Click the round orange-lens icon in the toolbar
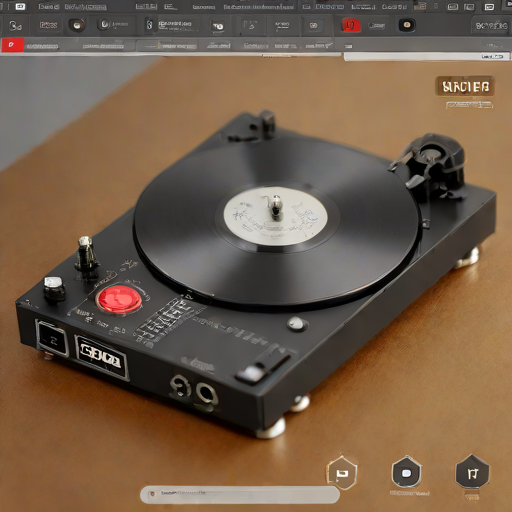This screenshot has height=512, width=512. pyautogui.click(x=77, y=25)
